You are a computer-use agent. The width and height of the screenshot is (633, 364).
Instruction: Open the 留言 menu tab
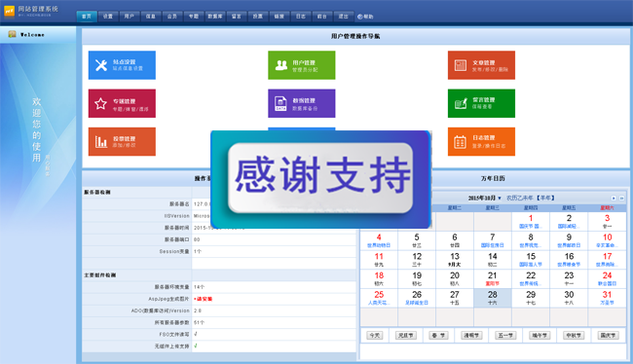click(237, 17)
